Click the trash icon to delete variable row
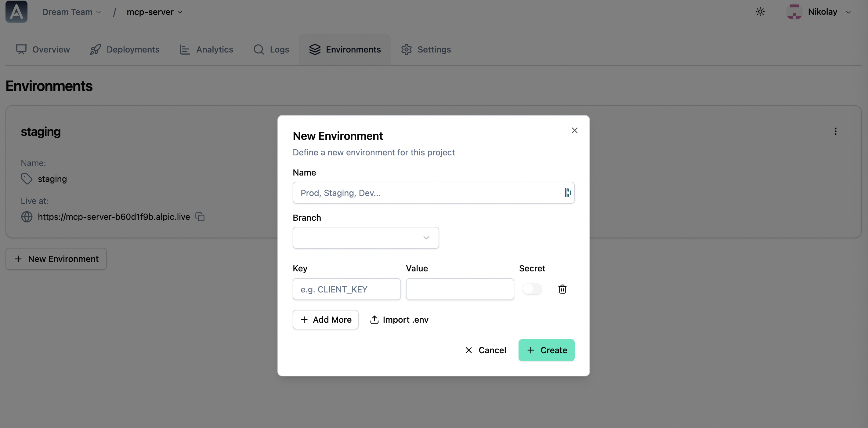 [x=562, y=289]
